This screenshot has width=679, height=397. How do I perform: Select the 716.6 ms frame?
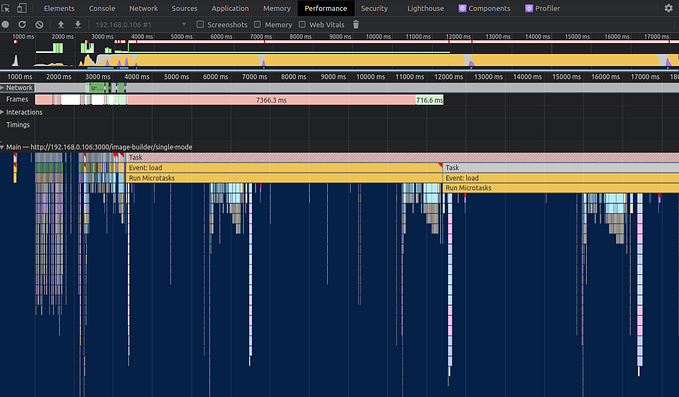coord(430,100)
